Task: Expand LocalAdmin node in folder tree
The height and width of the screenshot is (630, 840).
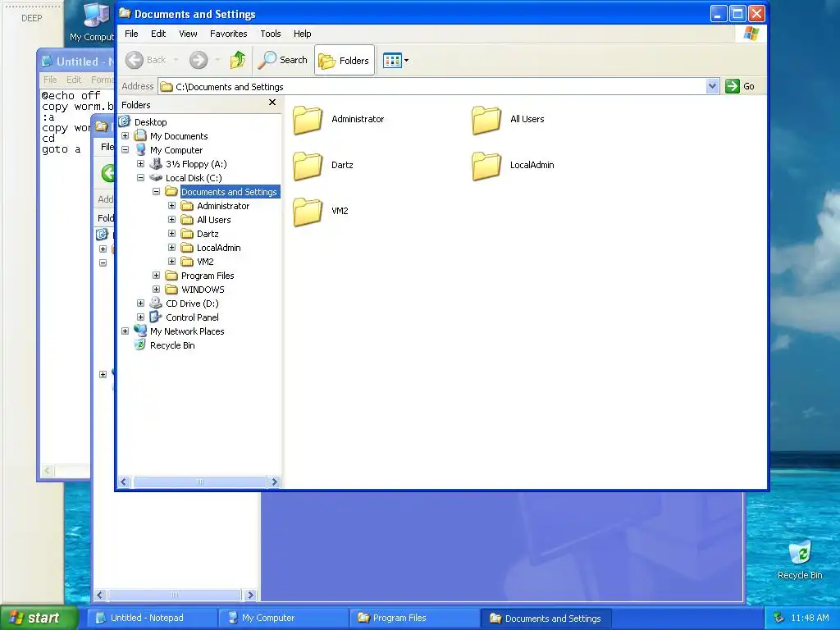Action: click(x=171, y=248)
